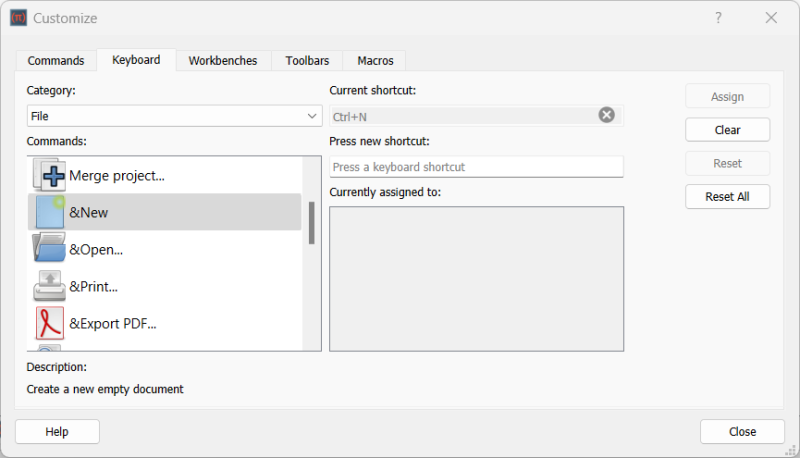Click the question mark help icon in title bar
The height and width of the screenshot is (458, 800).
718,18
